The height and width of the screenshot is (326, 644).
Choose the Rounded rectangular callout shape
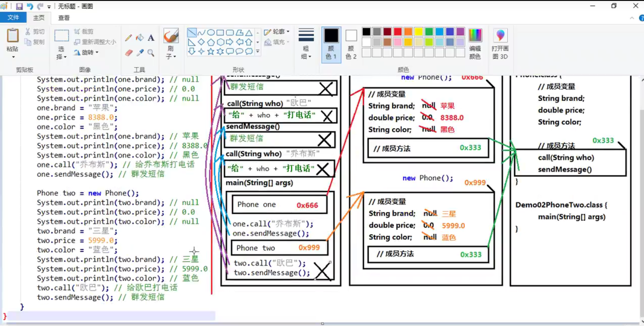[x=230, y=51]
